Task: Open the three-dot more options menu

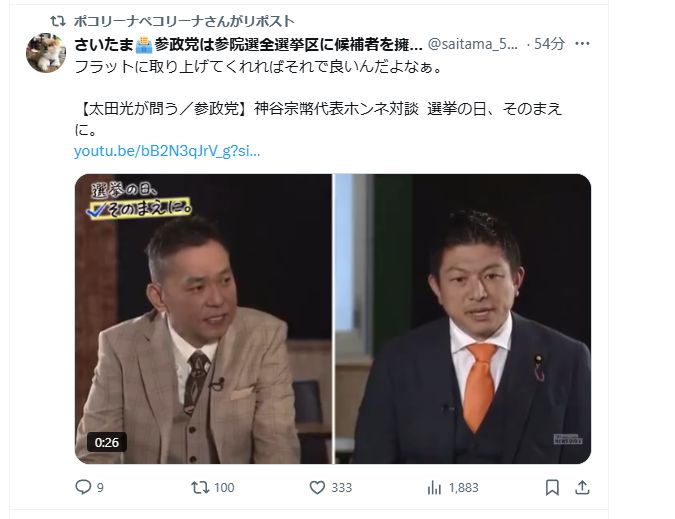Action: click(x=582, y=43)
